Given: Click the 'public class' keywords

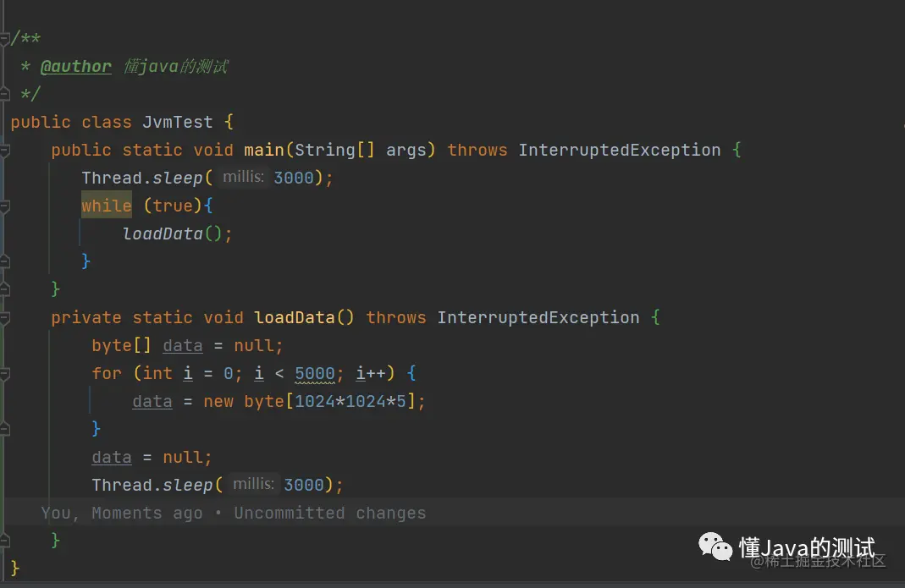Looking at the screenshot, I should 71,122.
